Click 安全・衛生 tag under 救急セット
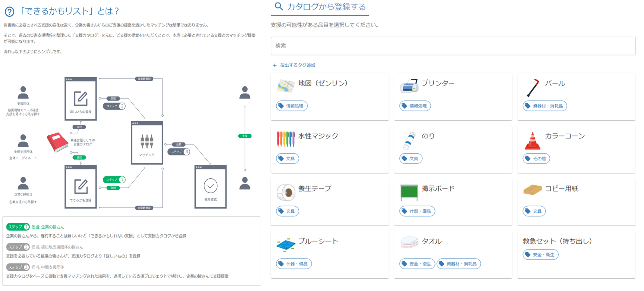The height and width of the screenshot is (291, 644). point(540,255)
